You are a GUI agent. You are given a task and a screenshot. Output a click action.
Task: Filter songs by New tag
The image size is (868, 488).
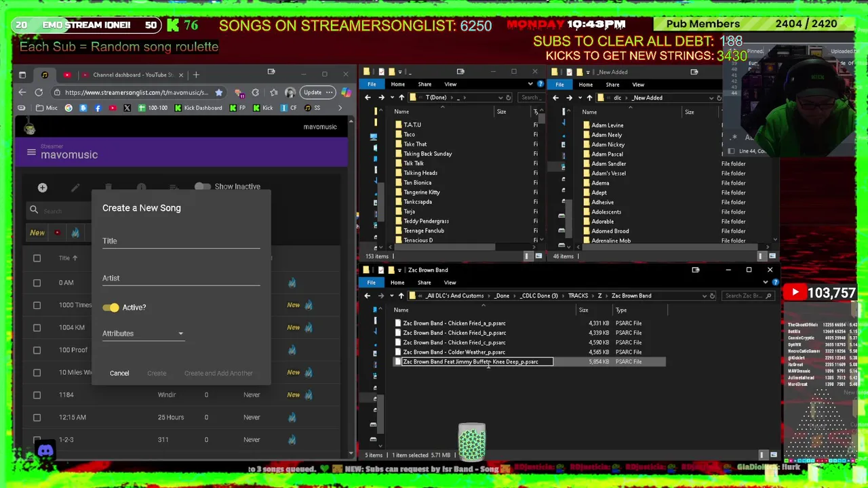pos(37,232)
